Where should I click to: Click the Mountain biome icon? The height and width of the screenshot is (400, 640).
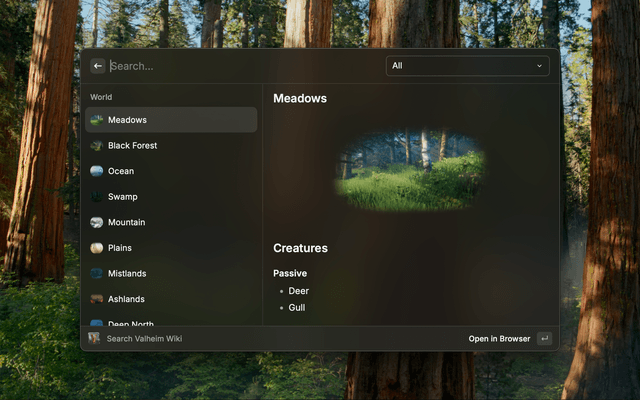coord(96,222)
